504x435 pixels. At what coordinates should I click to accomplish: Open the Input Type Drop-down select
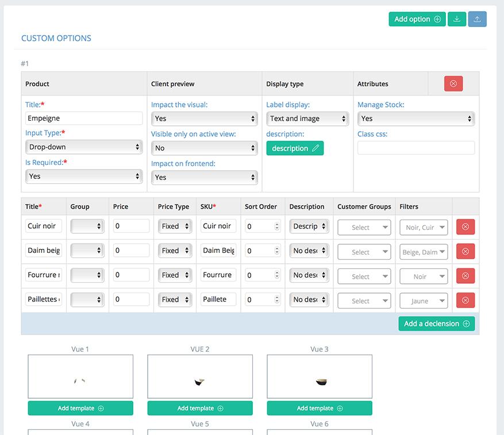(84, 147)
